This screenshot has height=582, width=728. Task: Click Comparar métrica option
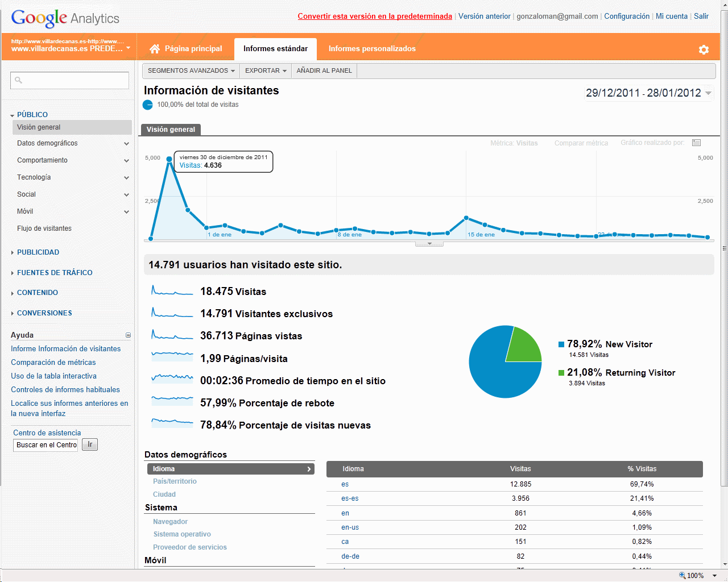pos(581,143)
